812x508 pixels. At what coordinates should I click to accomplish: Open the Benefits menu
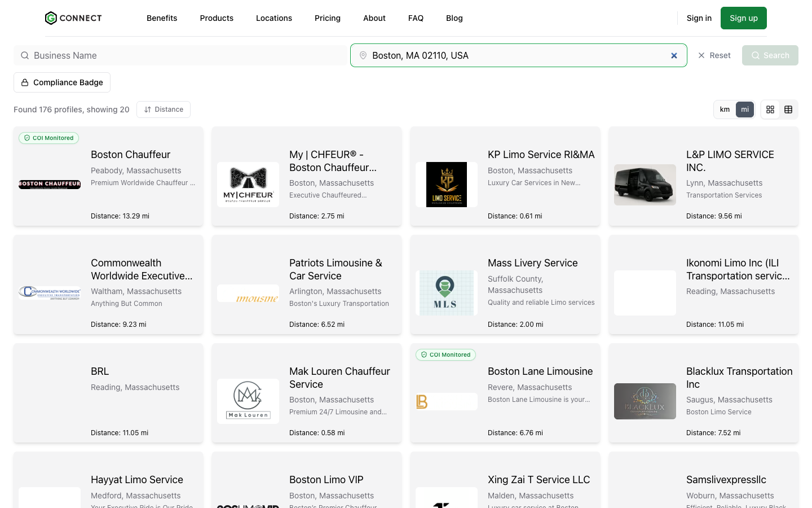(x=162, y=18)
